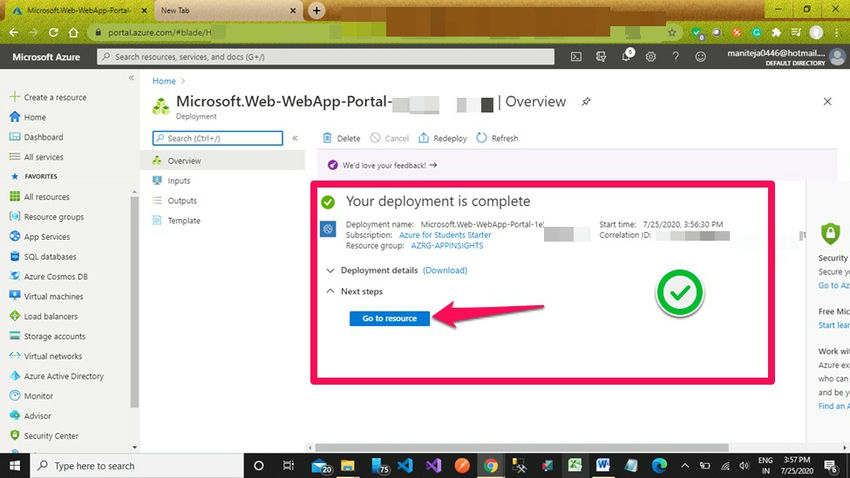
Task: Open Dashboard from the sidebar
Action: [x=36, y=137]
